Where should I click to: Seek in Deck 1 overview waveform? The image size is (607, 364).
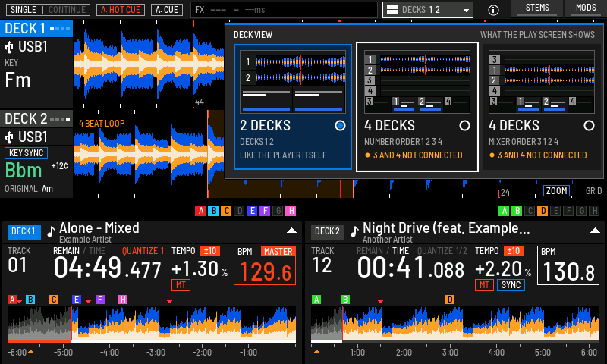pyautogui.click(x=152, y=323)
